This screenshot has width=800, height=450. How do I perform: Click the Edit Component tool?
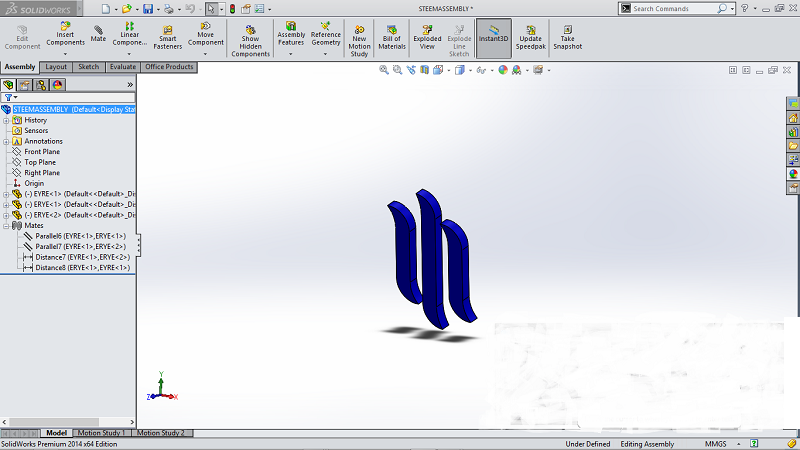pos(22,38)
